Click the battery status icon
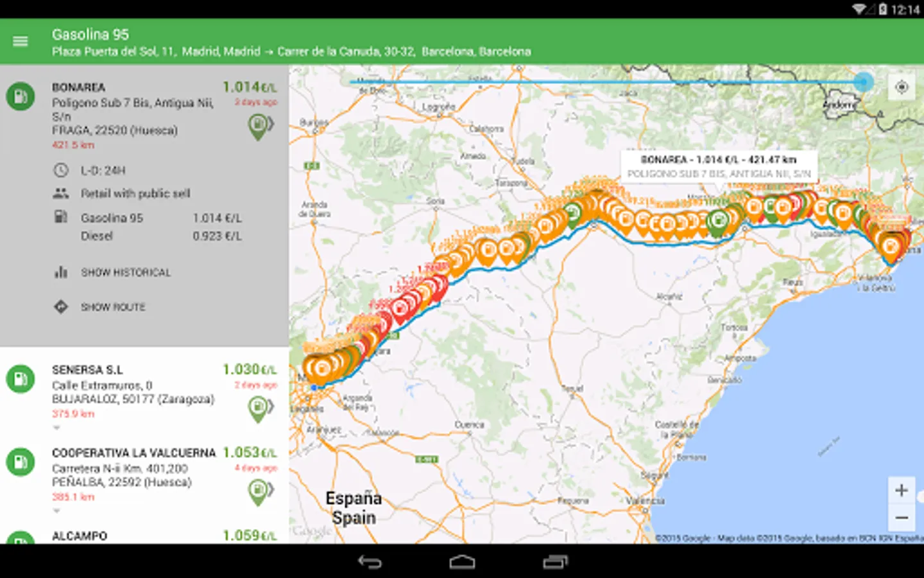This screenshot has height=578, width=924. tap(882, 9)
